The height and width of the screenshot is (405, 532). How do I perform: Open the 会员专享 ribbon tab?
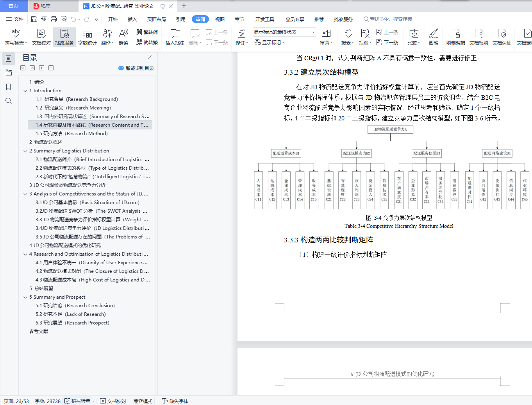tap(295, 19)
